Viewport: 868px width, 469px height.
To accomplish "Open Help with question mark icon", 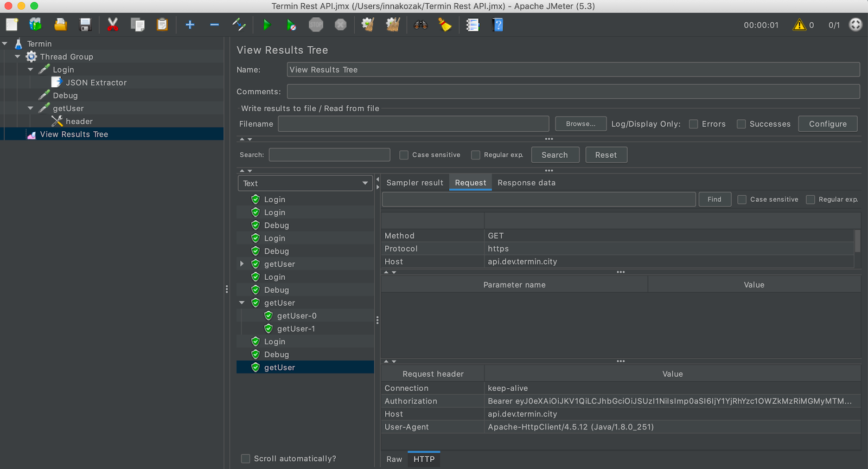I will pyautogui.click(x=497, y=24).
